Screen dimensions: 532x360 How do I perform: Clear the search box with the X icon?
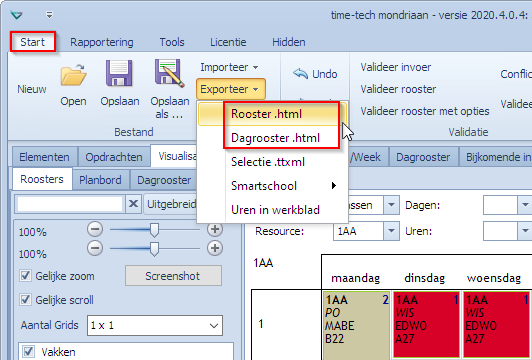[x=134, y=204]
